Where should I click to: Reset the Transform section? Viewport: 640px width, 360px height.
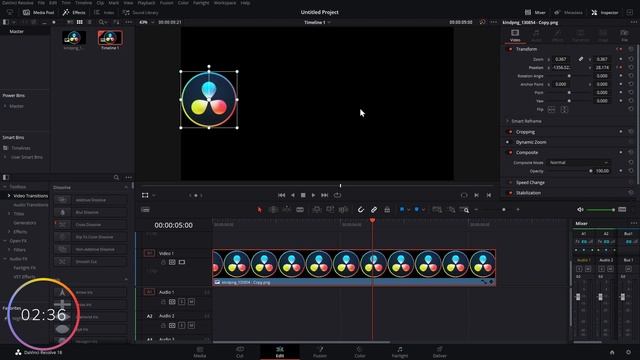click(x=631, y=49)
